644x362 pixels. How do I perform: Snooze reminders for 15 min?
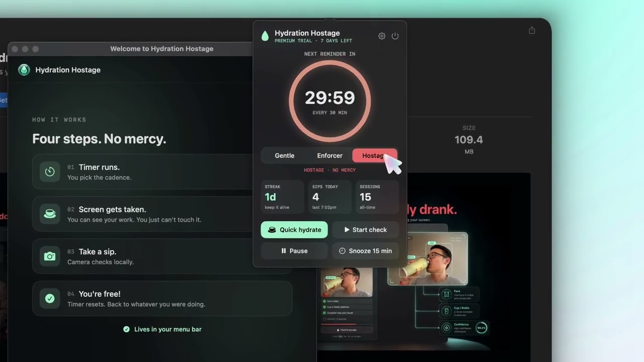pyautogui.click(x=365, y=251)
